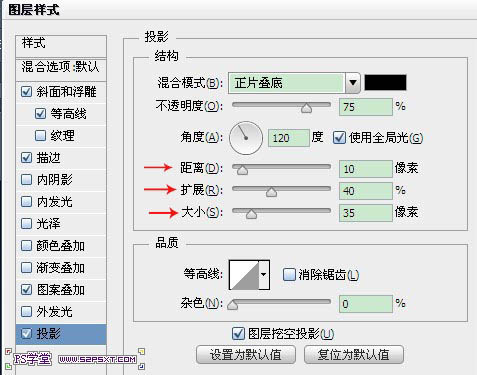Toggle 图层挖空投影 checkbox

(x=238, y=334)
